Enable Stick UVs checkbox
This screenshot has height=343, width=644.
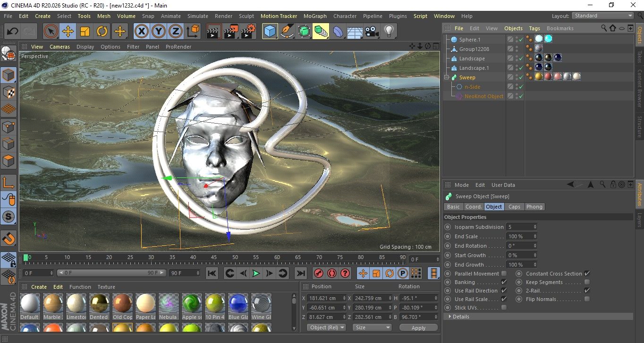click(x=504, y=308)
